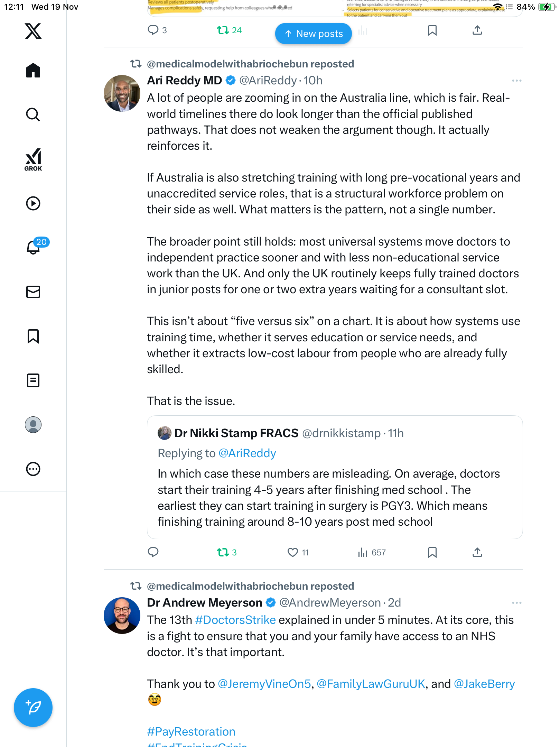The image size is (560, 747).
Task: Open more options on Andrew Meyerson's post
Action: [x=516, y=603]
